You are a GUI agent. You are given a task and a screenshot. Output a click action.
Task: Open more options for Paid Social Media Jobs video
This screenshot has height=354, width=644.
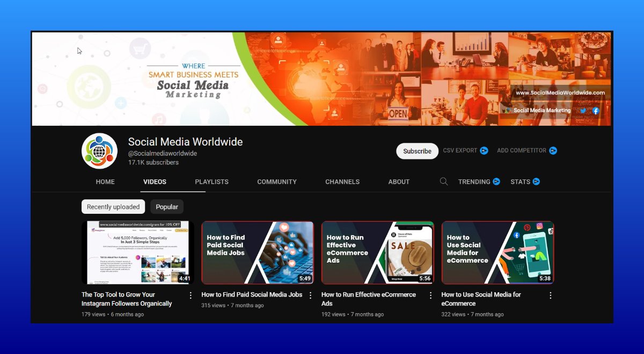coord(310,295)
